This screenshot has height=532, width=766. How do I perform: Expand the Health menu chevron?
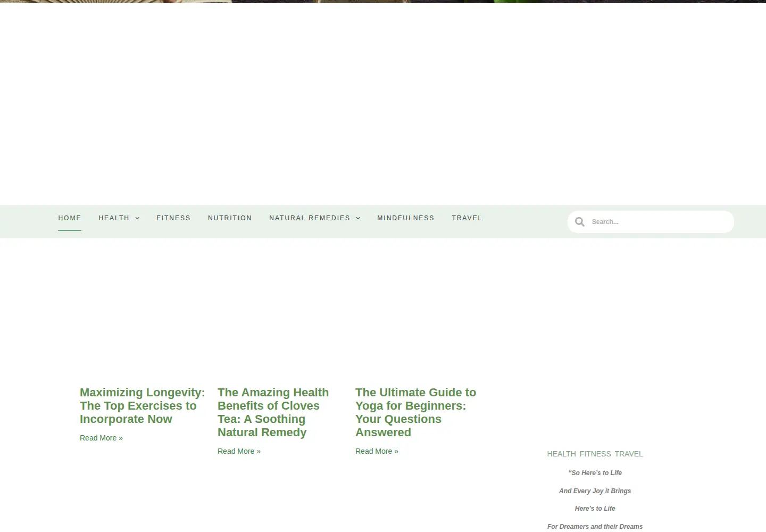(137, 218)
